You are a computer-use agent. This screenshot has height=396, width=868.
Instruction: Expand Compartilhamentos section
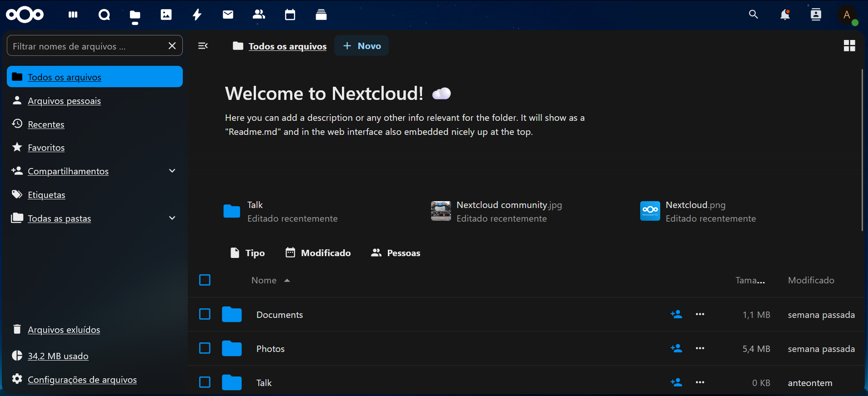click(x=172, y=171)
